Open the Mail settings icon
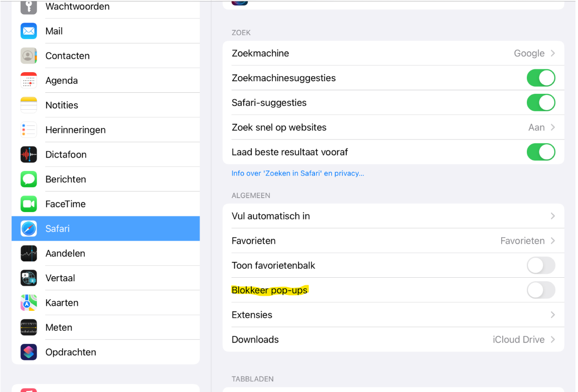The width and height of the screenshot is (578, 392). tap(29, 31)
